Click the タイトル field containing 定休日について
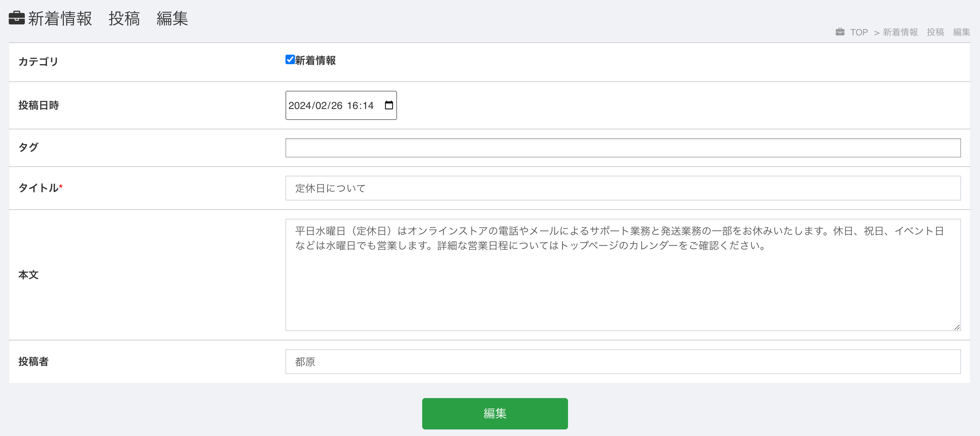The height and width of the screenshot is (436, 980). 623,188
